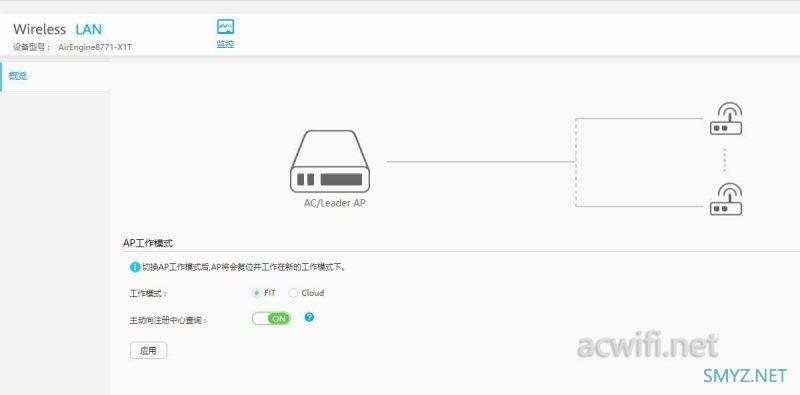Image resolution: width=800 pixels, height=395 pixels.
Task: Click the lower access point router icon
Action: pos(726,199)
